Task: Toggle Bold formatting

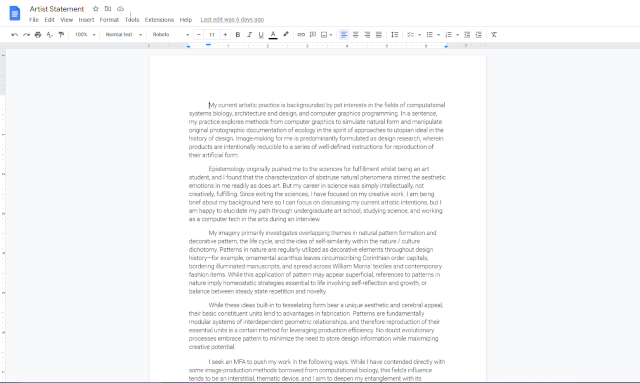Action: 238,35
